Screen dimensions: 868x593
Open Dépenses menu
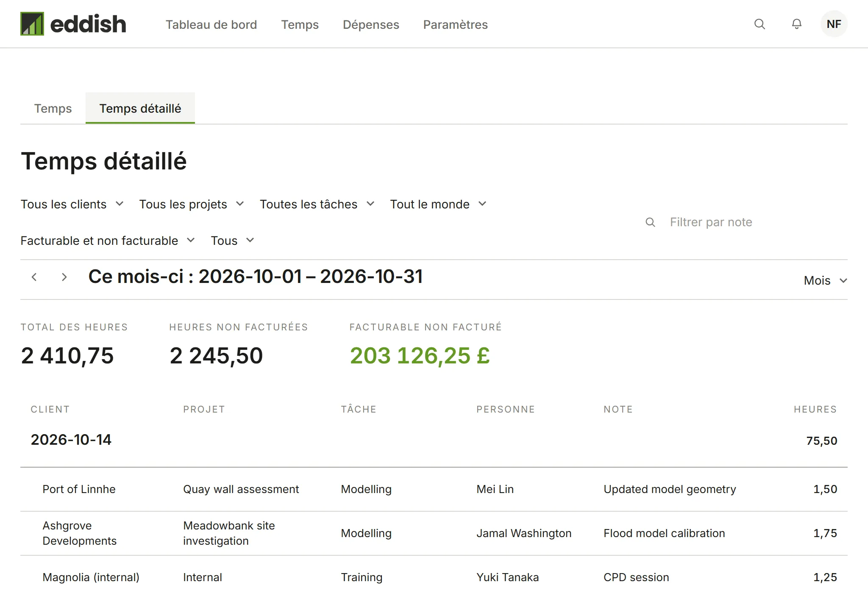coord(371,25)
